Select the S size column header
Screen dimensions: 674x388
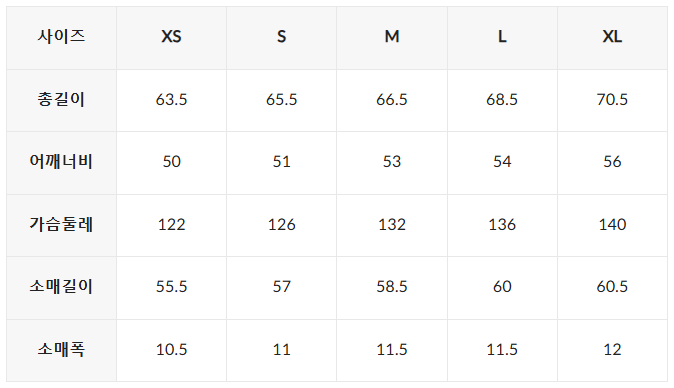pyautogui.click(x=282, y=37)
